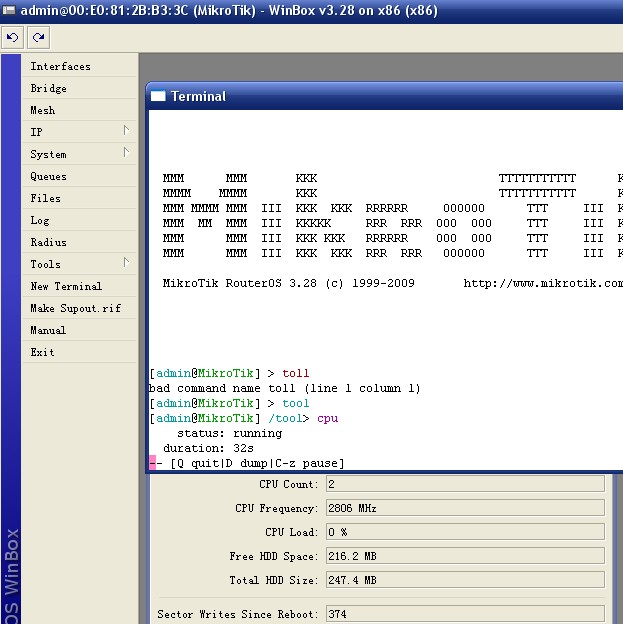Open the Interfaces menu item
Viewport: 623px width, 624px height.
coord(80,66)
